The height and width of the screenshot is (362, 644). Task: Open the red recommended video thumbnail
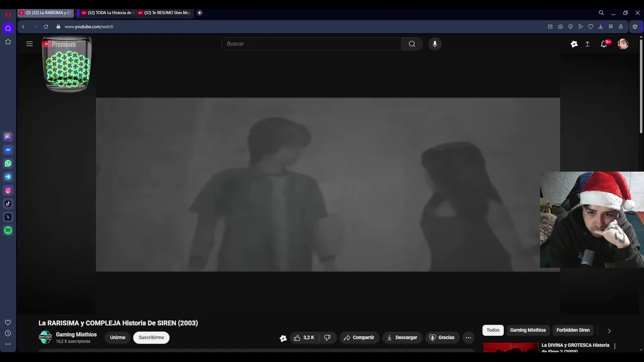coord(511,347)
